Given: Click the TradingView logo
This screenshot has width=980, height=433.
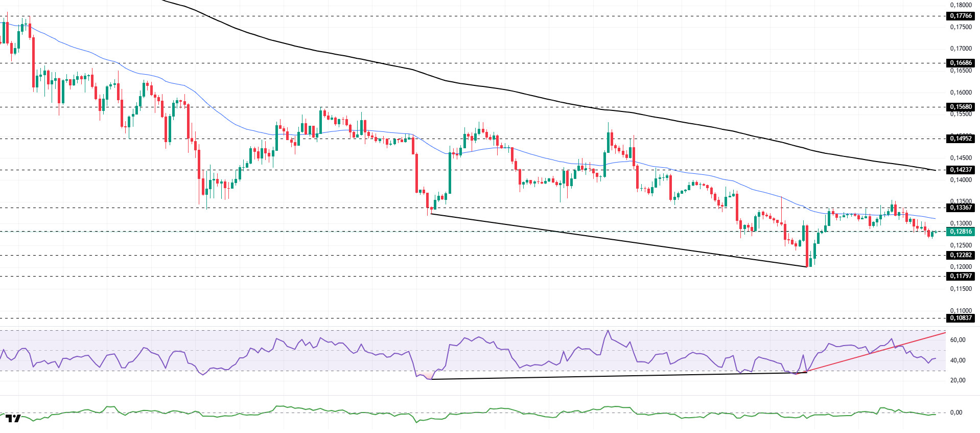Looking at the screenshot, I should (x=14, y=419).
